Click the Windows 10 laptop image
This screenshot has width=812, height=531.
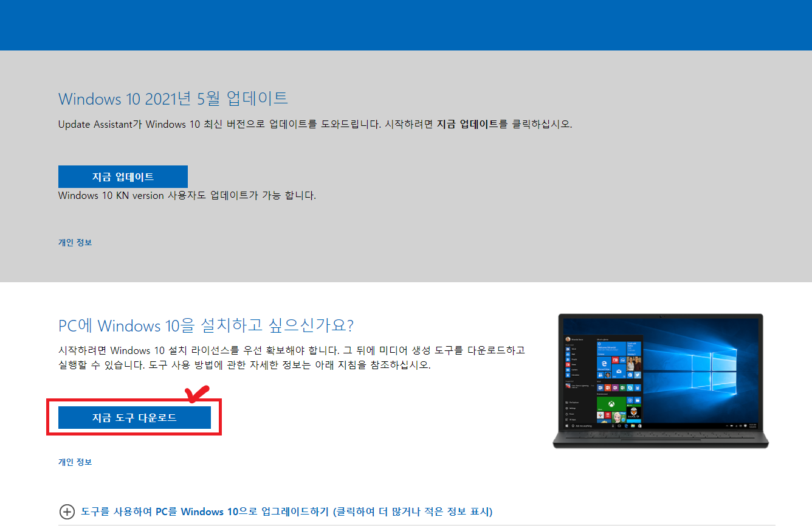[x=660, y=381]
